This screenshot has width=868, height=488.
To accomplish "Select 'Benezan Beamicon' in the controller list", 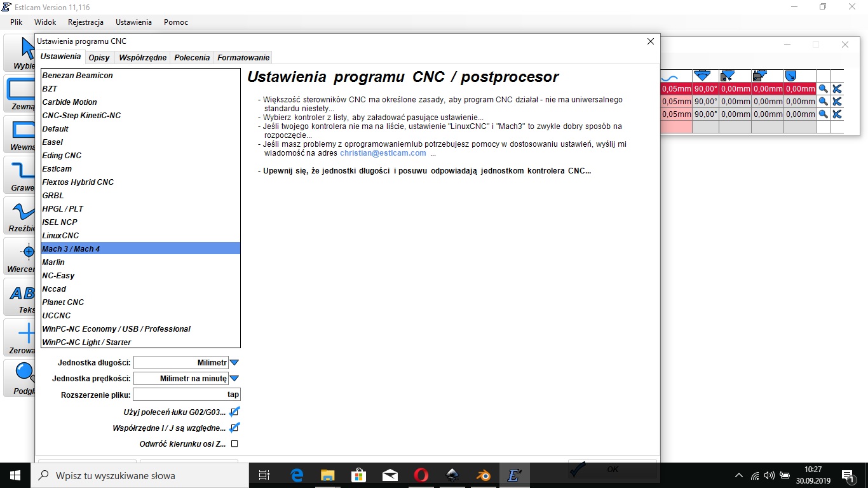I will point(140,76).
